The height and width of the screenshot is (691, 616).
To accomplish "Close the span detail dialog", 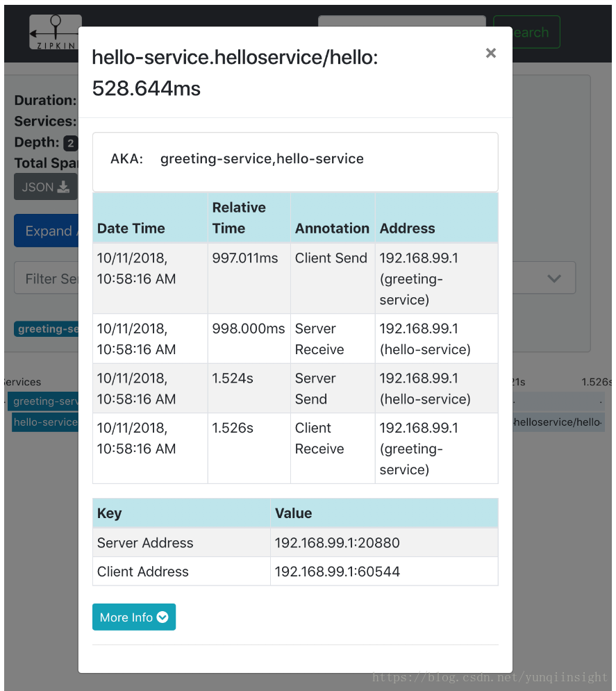I will (490, 53).
